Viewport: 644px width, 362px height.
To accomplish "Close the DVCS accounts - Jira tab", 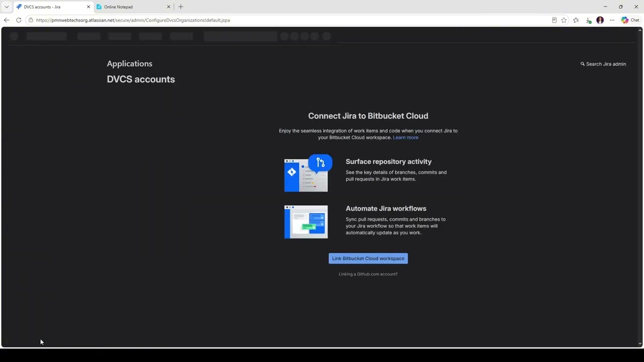I will (89, 7).
